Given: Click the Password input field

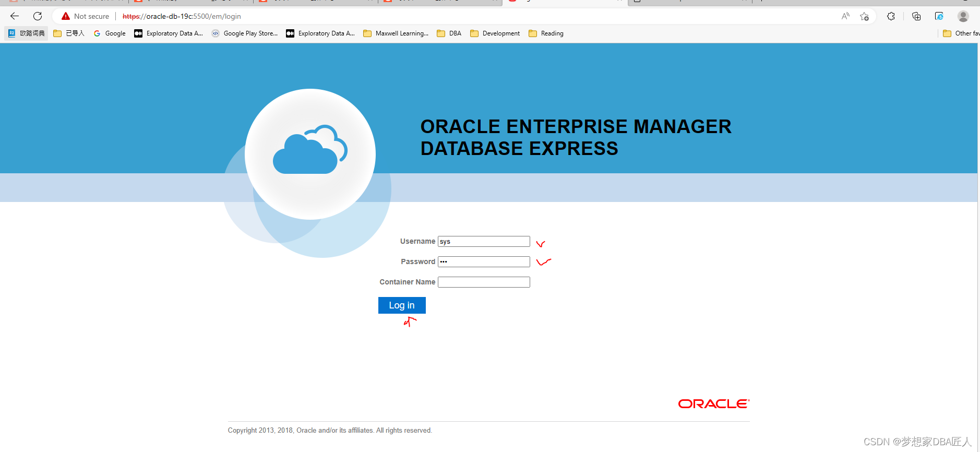Looking at the screenshot, I should tap(484, 262).
